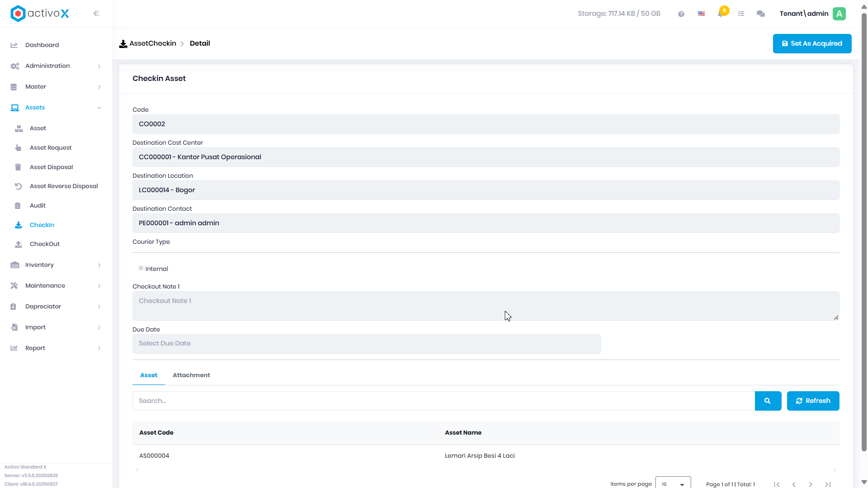Click the vertical page scrollbar
The width and height of the screenshot is (868, 488).
(864, 232)
